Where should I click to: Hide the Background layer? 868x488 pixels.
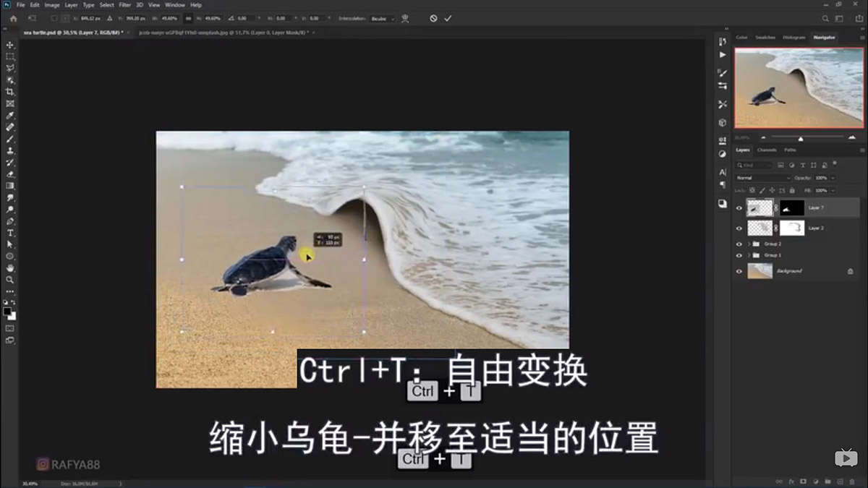pyautogui.click(x=739, y=271)
